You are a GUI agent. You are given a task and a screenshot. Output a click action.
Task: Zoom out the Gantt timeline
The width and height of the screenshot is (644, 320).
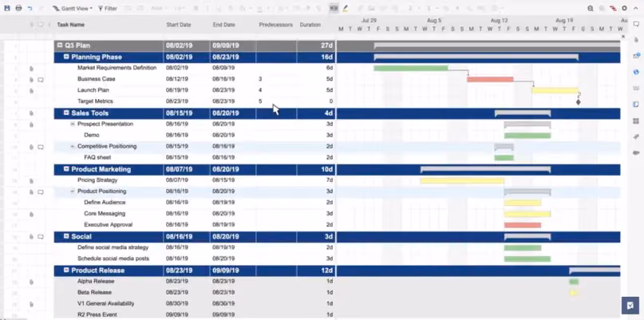(x=591, y=8)
